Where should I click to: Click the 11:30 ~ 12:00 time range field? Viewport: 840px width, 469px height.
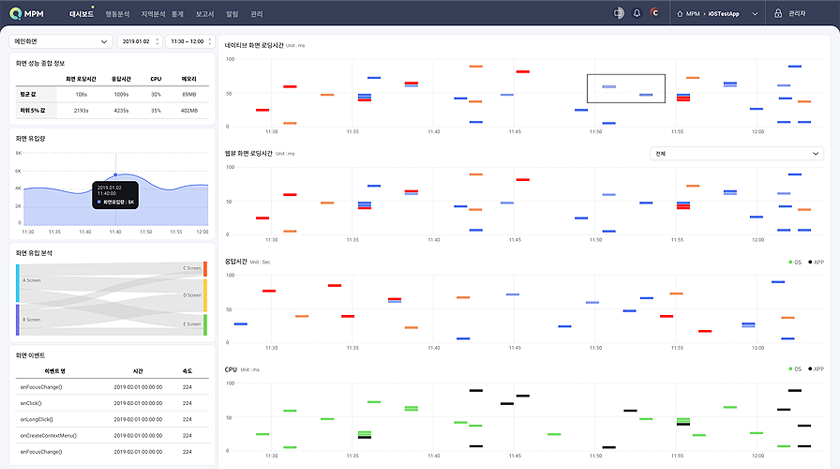point(188,42)
